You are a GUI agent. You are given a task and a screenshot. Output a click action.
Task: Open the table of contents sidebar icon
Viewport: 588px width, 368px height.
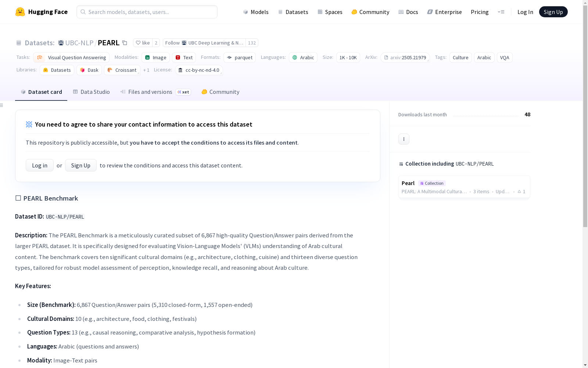(x=2, y=105)
